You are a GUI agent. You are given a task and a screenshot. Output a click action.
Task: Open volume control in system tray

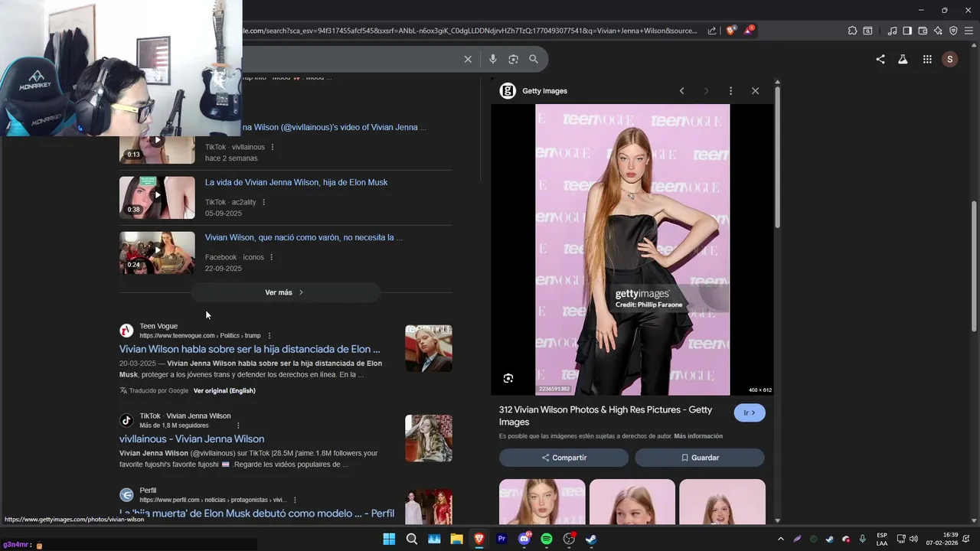(913, 539)
